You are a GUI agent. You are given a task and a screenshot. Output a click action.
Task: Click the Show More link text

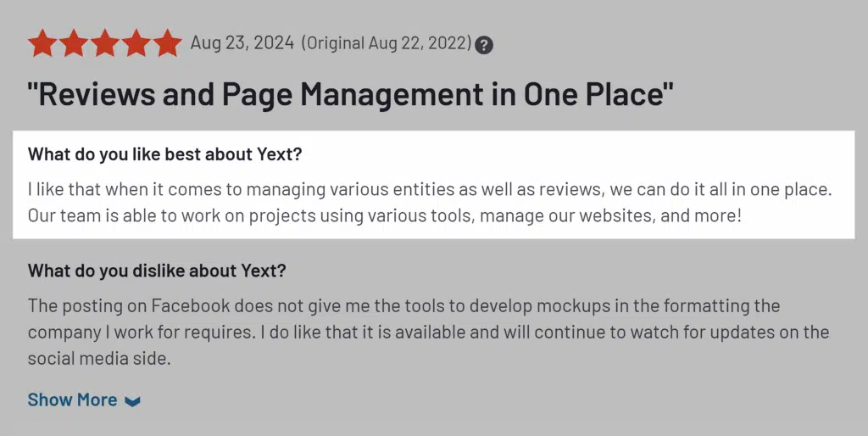(72, 400)
